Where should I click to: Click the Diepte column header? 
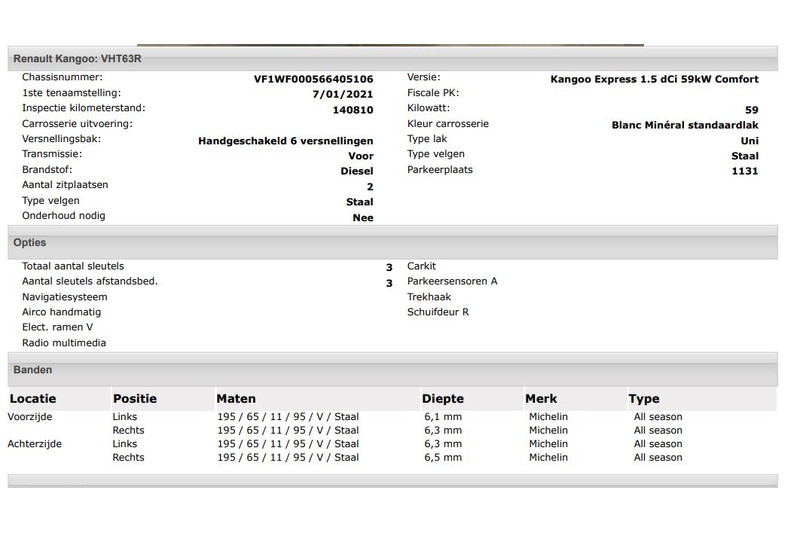pyautogui.click(x=443, y=399)
